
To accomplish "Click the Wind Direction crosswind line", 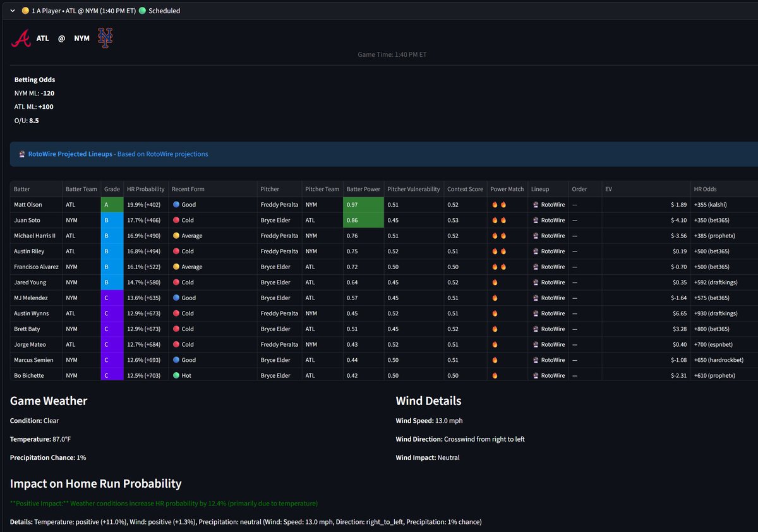I will [460, 439].
